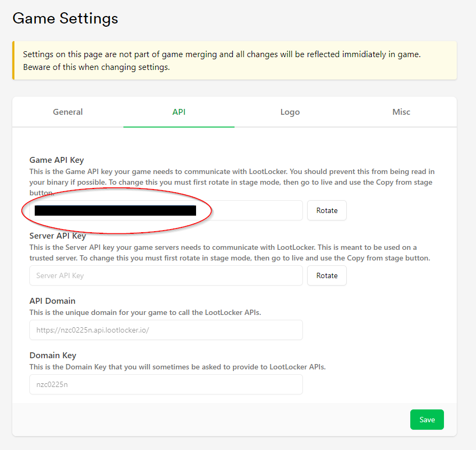Click into the Server API Key field

click(166, 275)
